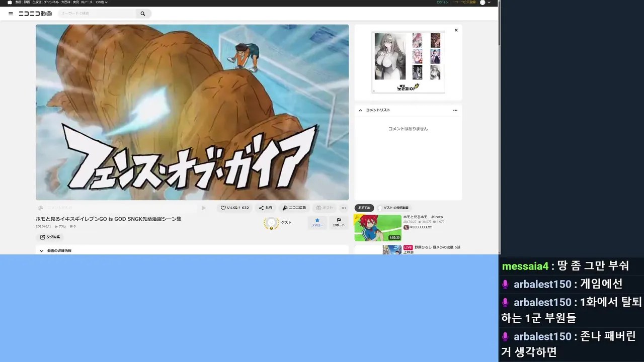Follow the uploader with the star フォロー button
Viewport: 644px width, 362px height.
(x=317, y=223)
